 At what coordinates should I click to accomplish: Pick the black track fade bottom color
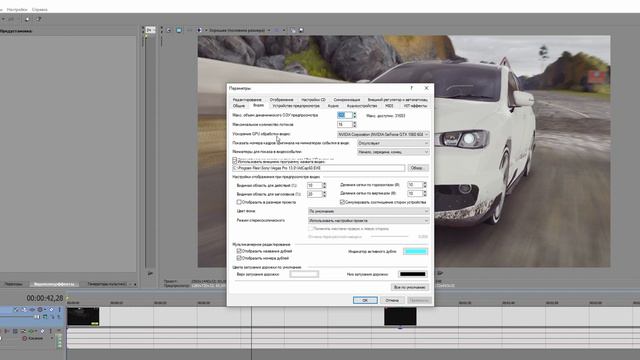413,274
